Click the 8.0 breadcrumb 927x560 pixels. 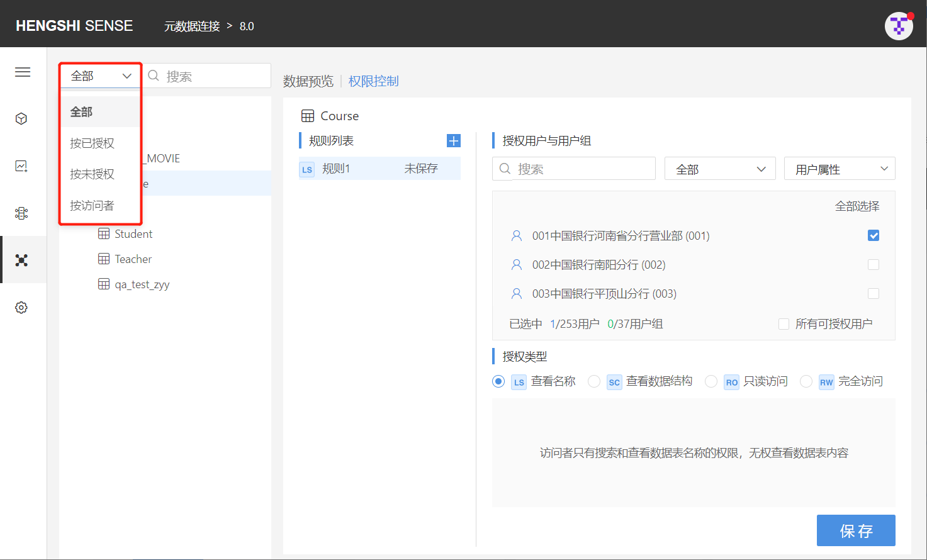click(x=247, y=26)
